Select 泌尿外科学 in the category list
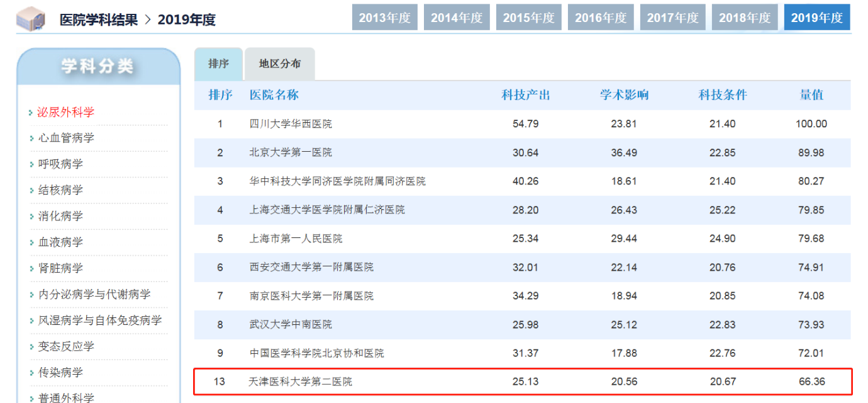This screenshot has width=868, height=403. (x=66, y=112)
